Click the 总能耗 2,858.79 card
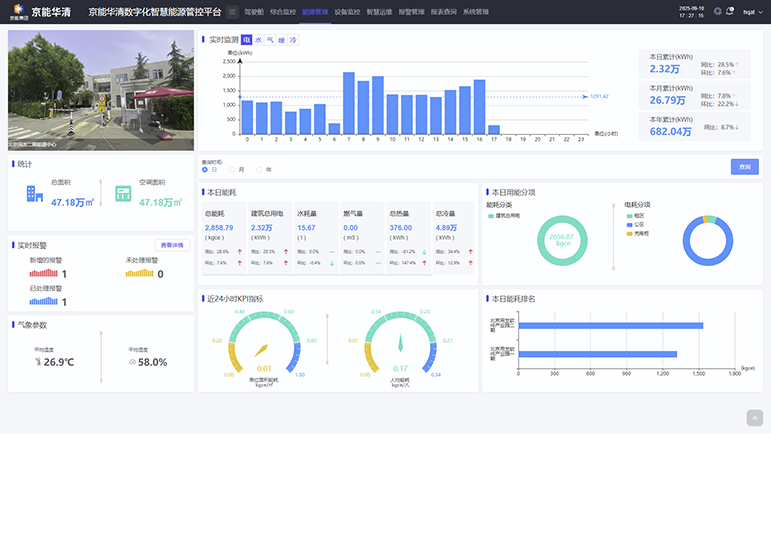Image resolution: width=771 pixels, height=556 pixels. pos(224,237)
